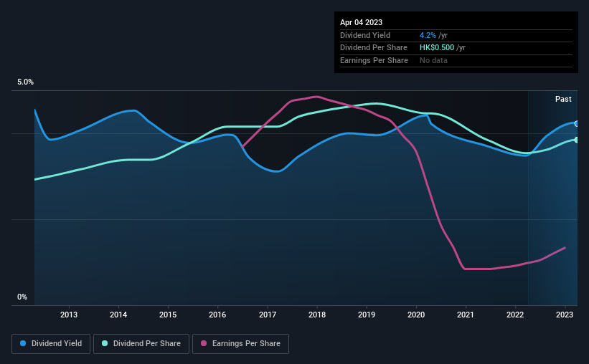Click the 5.0% y-axis label
This screenshot has height=364, width=589.
[26, 82]
